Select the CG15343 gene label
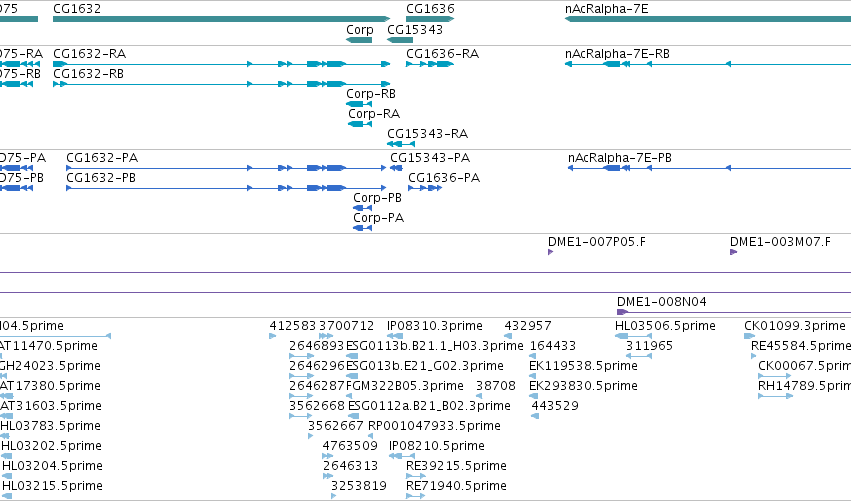The image size is (851, 501). (415, 29)
